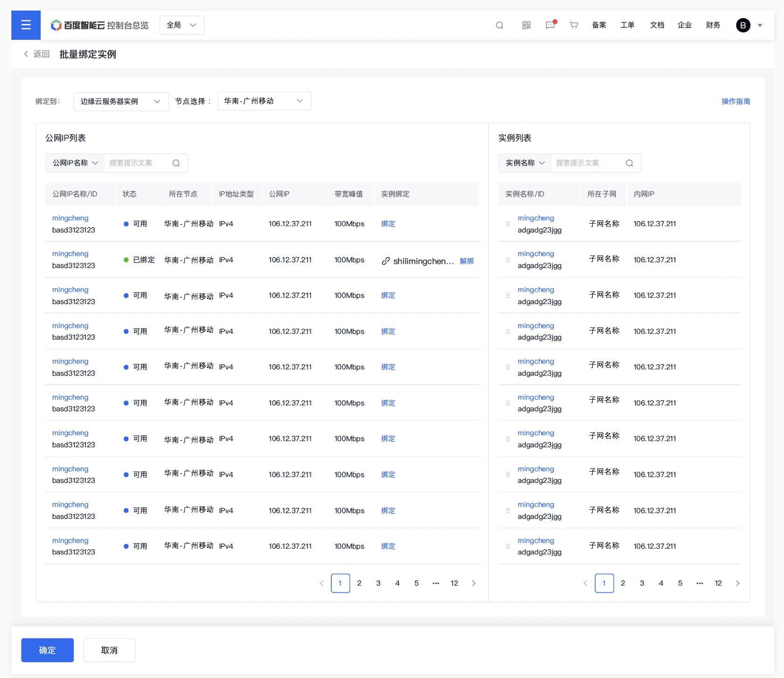Open the hamburger navigation menu
784x678 pixels.
(26, 25)
